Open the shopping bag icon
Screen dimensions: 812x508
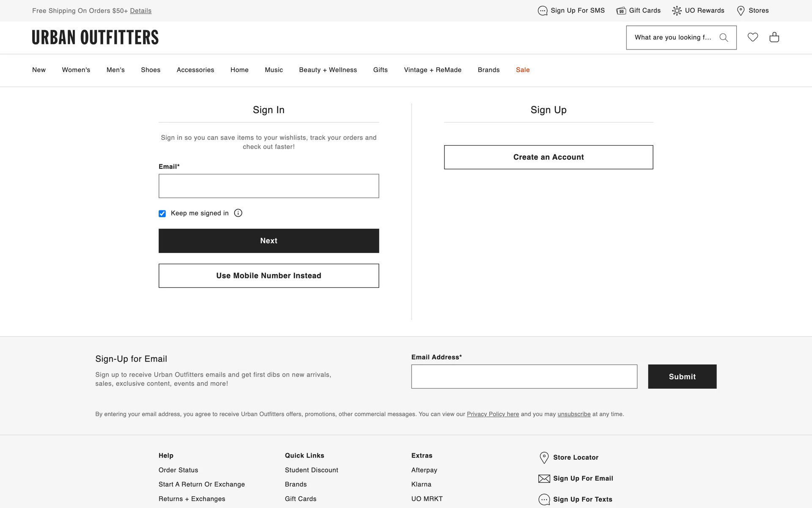pyautogui.click(x=774, y=37)
